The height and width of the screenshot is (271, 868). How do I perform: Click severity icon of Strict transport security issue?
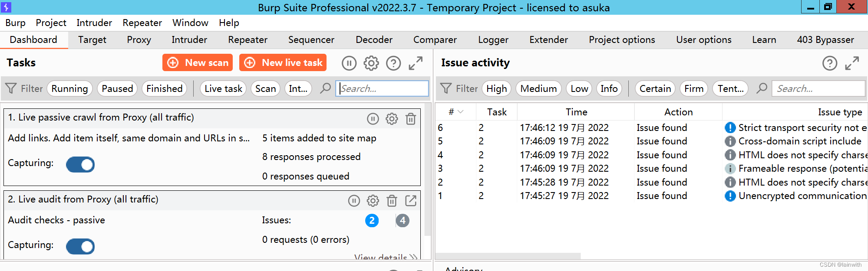tap(730, 127)
